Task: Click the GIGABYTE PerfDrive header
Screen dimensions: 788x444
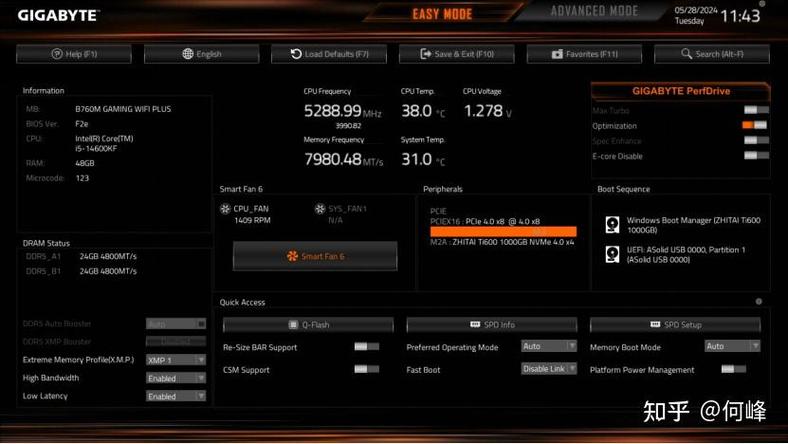Action: pos(680,91)
